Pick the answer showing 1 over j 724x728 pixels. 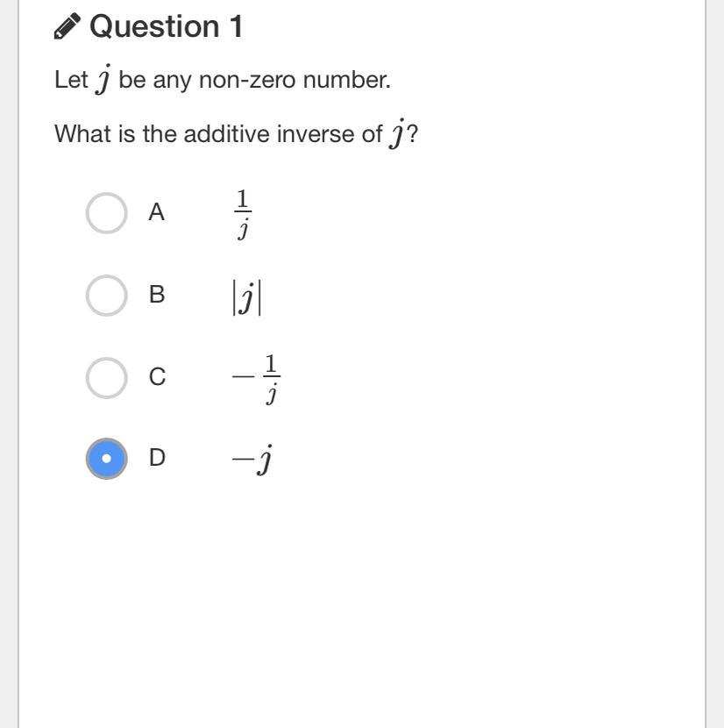click(243, 214)
